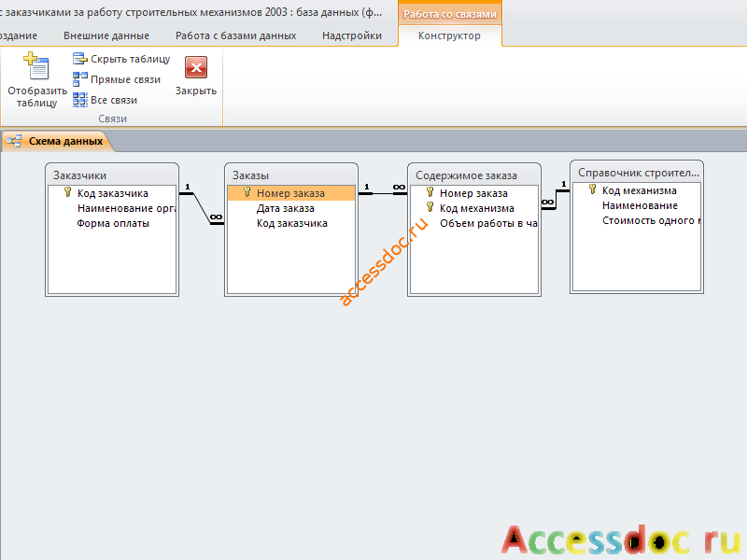Select relationship line between Заказчики and Заказы
Screen dimensions: 747x560
pos(202,208)
